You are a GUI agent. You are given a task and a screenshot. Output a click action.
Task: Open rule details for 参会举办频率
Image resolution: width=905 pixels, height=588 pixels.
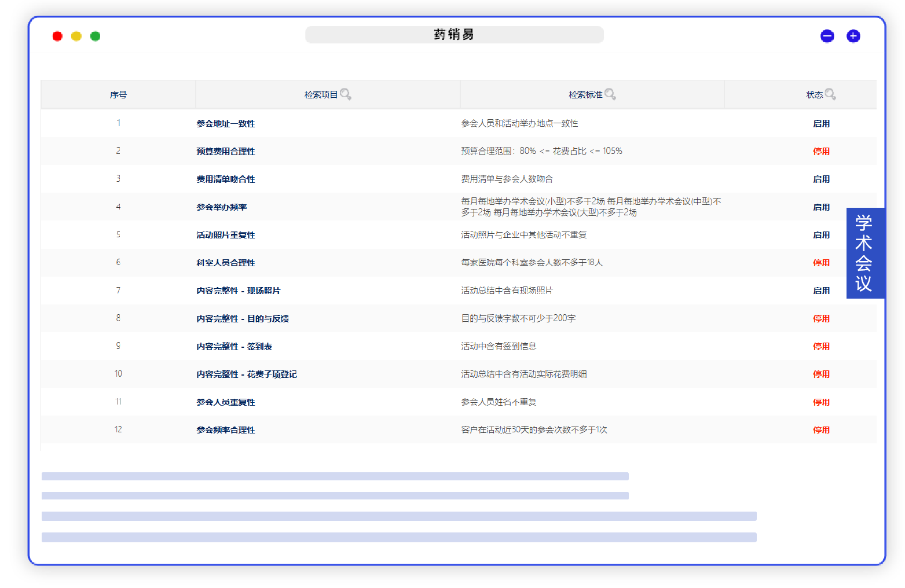point(221,207)
